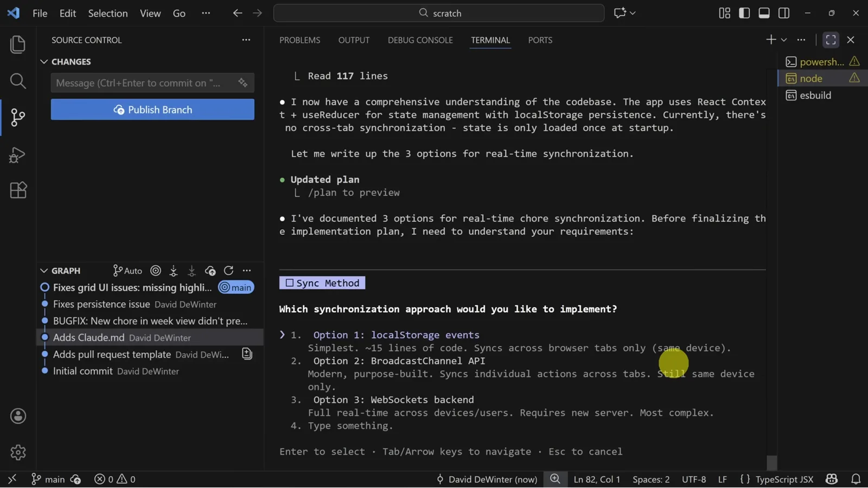Open the zoom magnifier in status bar
Screen dimensions: 868x488
tap(555, 479)
